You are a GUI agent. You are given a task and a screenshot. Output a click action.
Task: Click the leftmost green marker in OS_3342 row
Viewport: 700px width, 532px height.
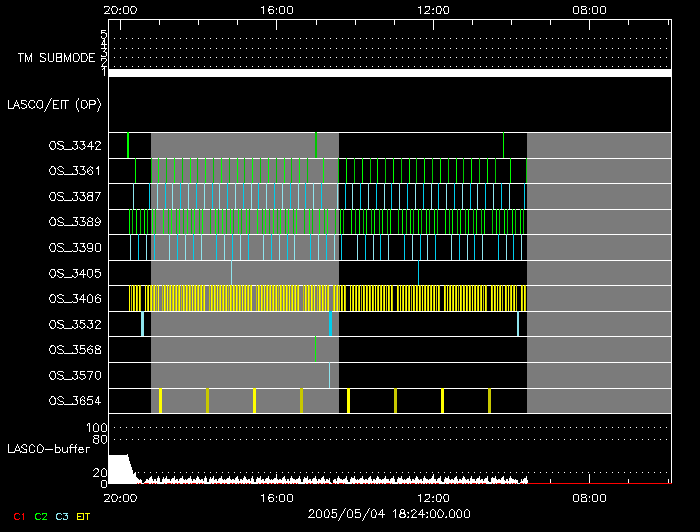click(x=128, y=145)
